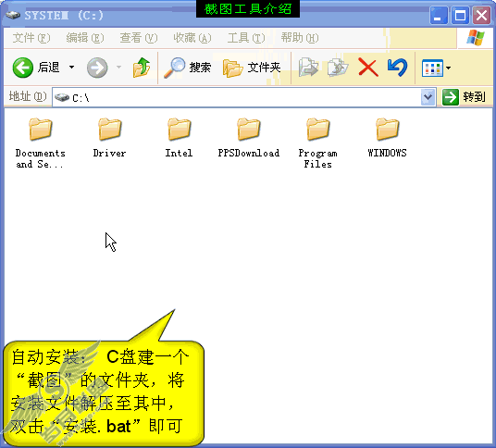This screenshot has width=496, height=448.
Task: Click the blue Undo arrow icon
Action: [x=397, y=67]
